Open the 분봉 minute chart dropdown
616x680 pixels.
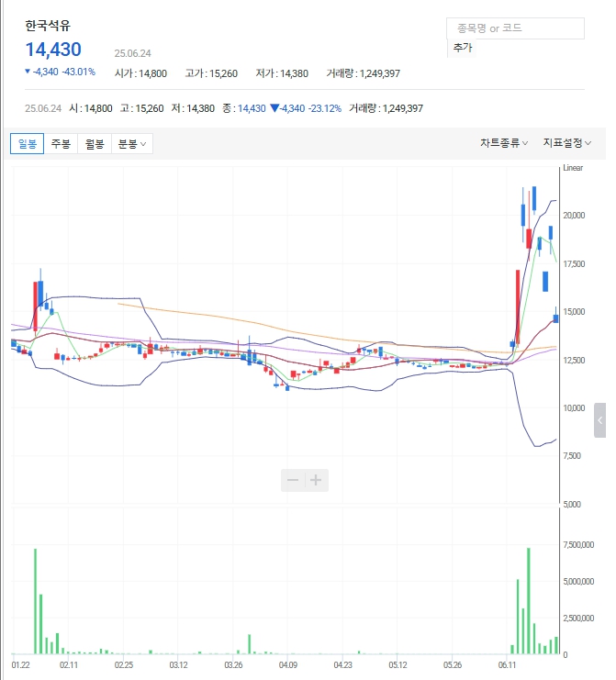tap(132, 143)
